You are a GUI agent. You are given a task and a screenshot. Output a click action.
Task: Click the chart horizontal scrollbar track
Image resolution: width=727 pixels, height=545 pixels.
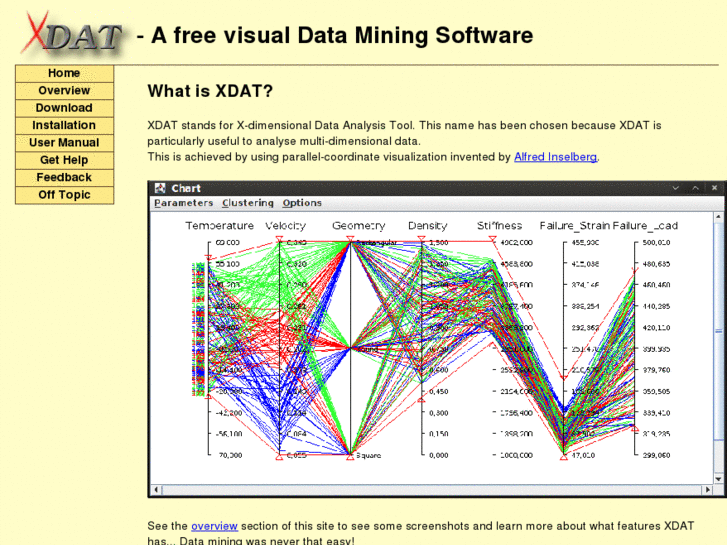pos(432,490)
